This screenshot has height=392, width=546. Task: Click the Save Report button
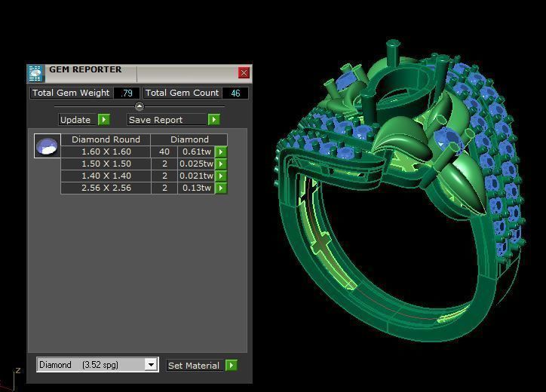pyautogui.click(x=167, y=120)
